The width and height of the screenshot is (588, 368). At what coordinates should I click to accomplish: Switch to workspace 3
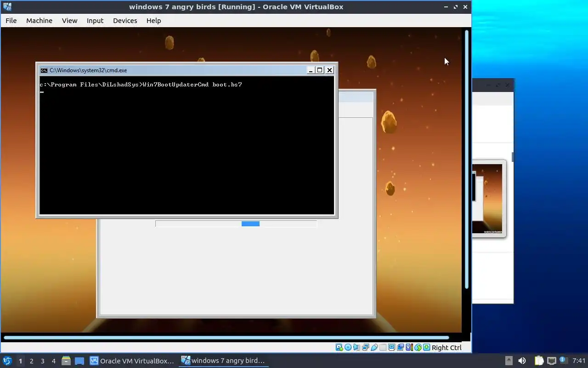tap(42, 361)
